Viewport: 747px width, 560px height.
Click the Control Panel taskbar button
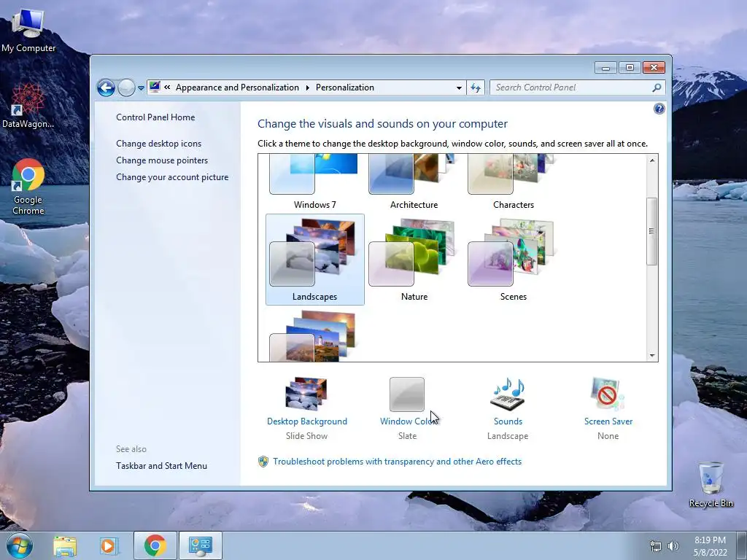pyautogui.click(x=200, y=545)
